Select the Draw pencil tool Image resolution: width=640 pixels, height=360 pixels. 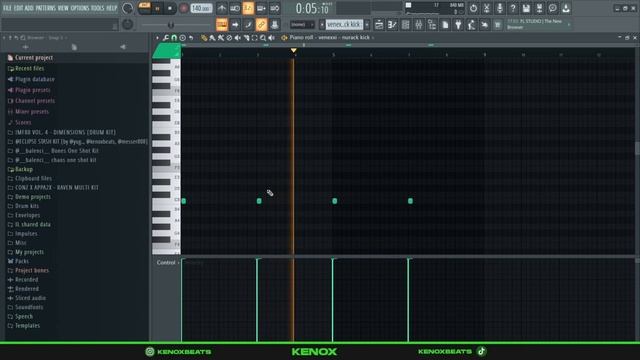pyautogui.click(x=204, y=38)
